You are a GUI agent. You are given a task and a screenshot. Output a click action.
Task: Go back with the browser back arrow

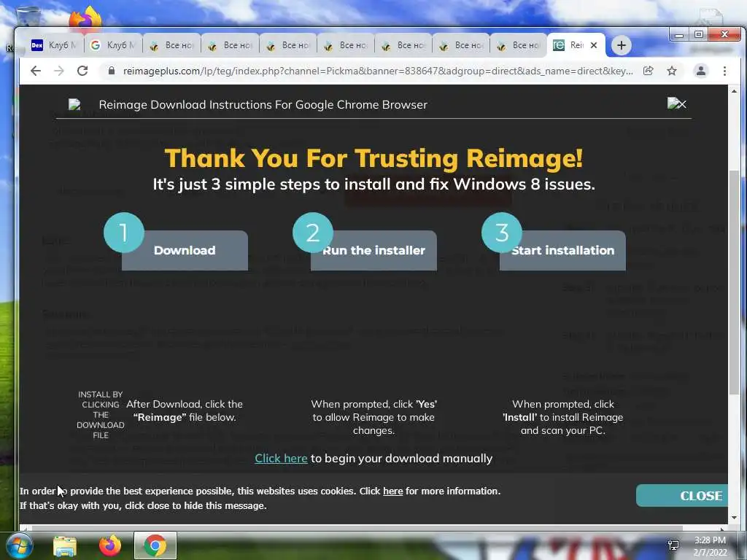click(x=36, y=71)
